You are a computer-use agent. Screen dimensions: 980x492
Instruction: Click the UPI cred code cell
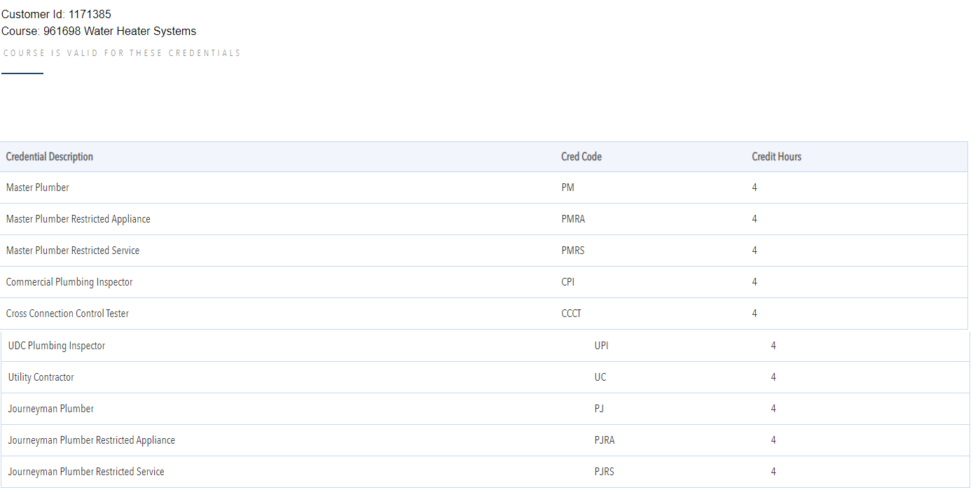(602, 346)
